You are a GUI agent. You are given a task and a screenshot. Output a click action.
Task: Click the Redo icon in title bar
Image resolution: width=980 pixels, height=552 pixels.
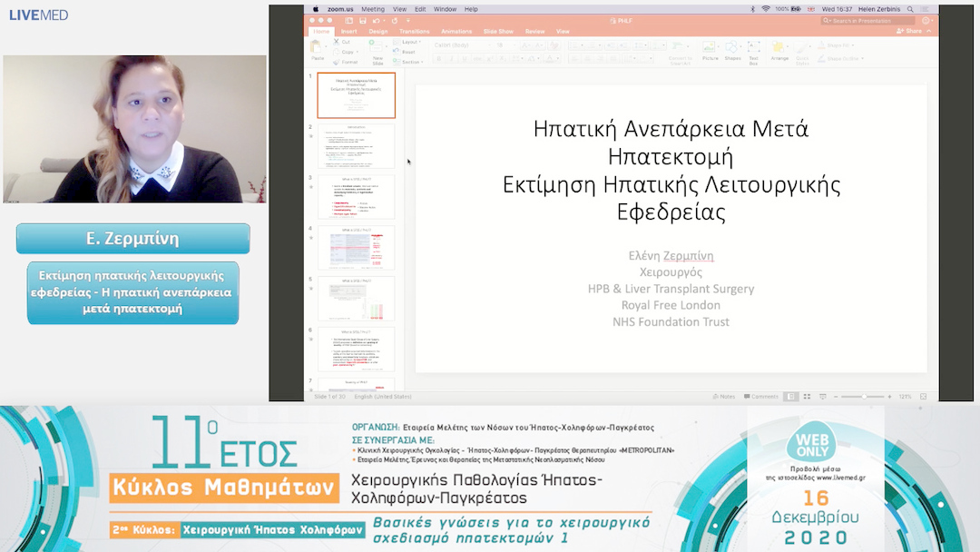click(395, 21)
